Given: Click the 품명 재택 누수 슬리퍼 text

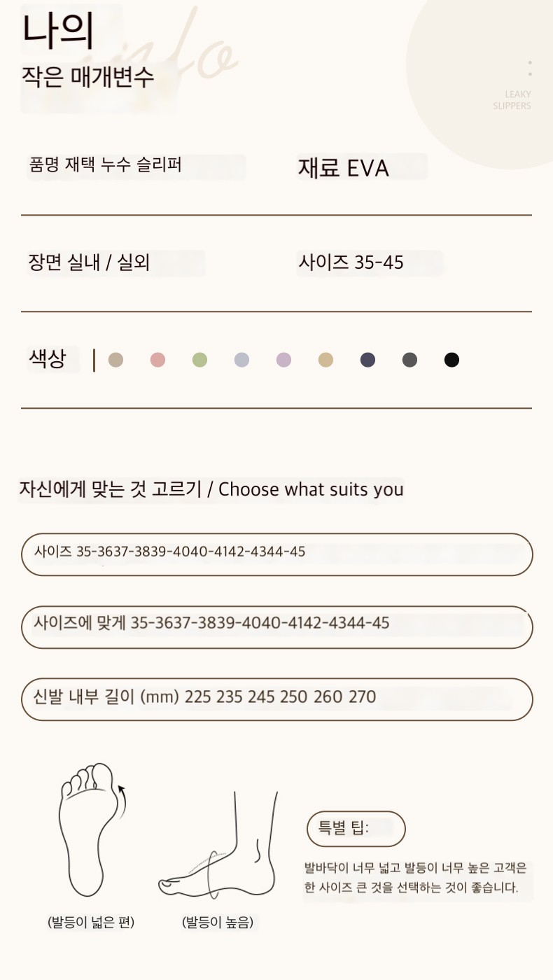Looking at the screenshot, I should pos(106,165).
